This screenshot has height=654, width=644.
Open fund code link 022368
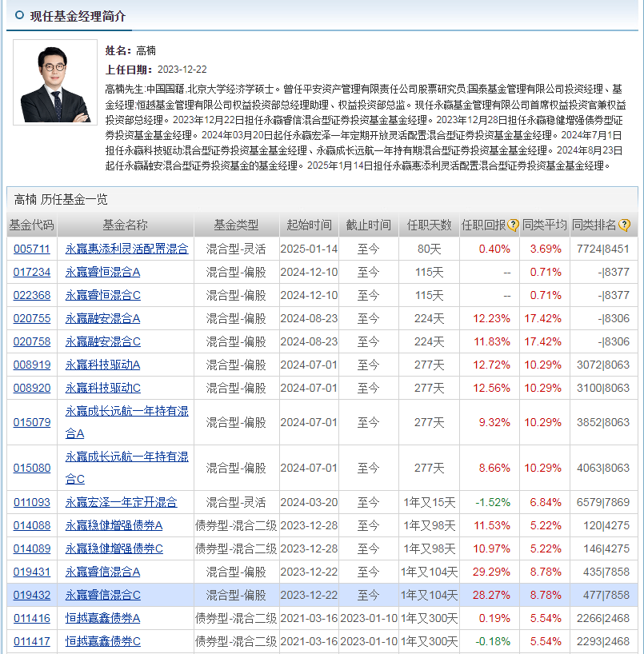[x=32, y=295]
